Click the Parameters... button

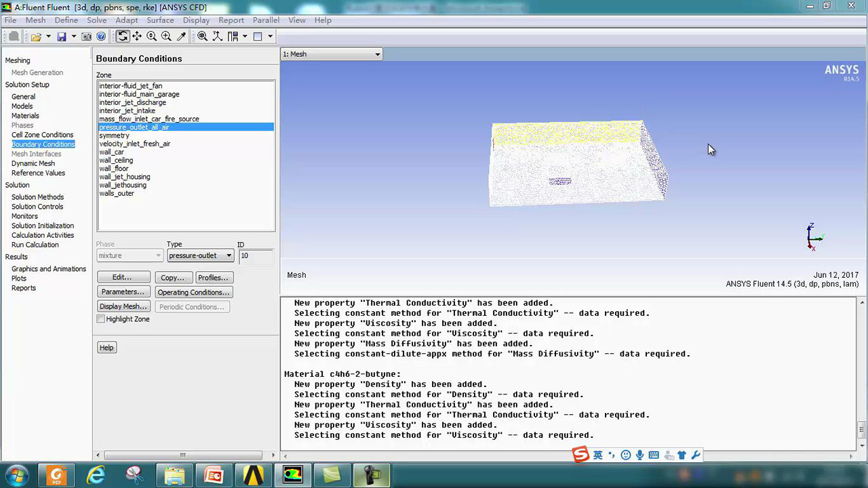[123, 292]
